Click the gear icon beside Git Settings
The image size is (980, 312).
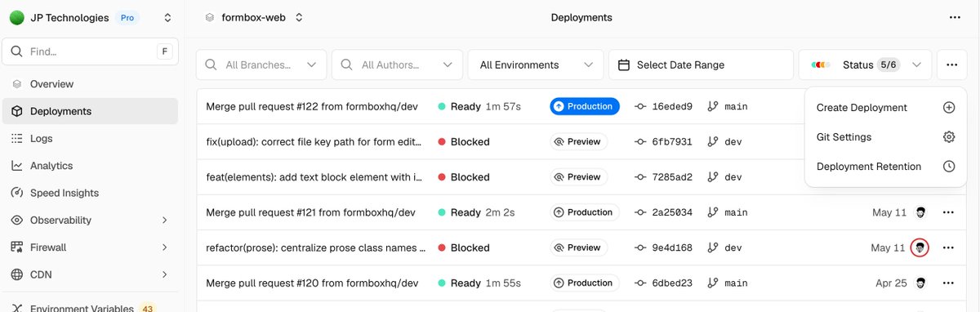[x=949, y=137]
